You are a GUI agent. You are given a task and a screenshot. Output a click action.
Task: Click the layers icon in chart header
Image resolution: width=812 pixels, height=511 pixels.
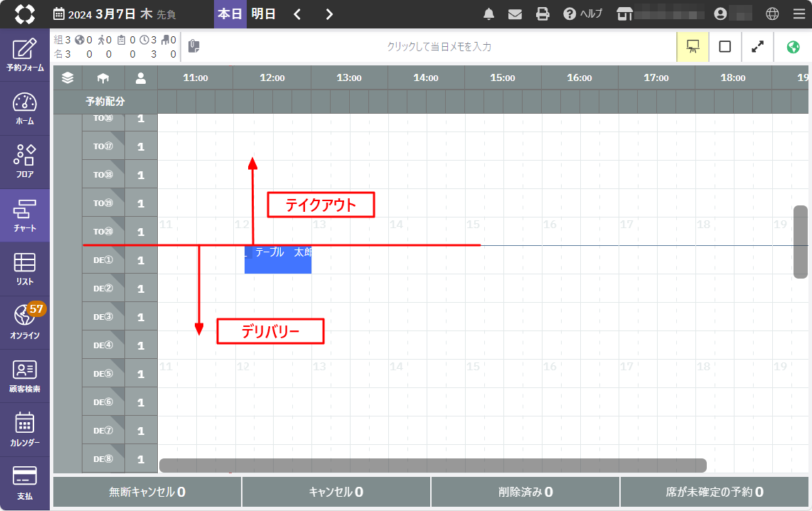[68, 78]
